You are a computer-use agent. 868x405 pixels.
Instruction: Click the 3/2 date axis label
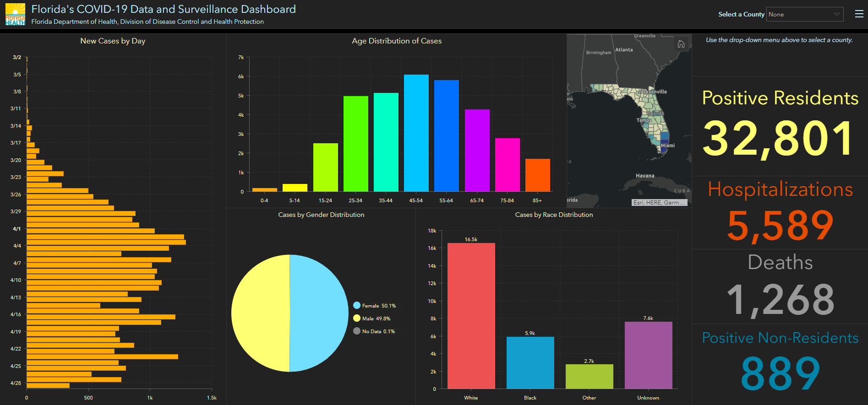point(17,57)
